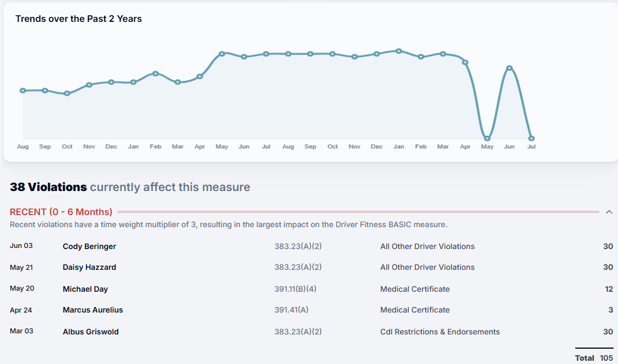Screen dimensions: 618x364
Task: Open Albus Griswold driver record
Action: point(90,332)
